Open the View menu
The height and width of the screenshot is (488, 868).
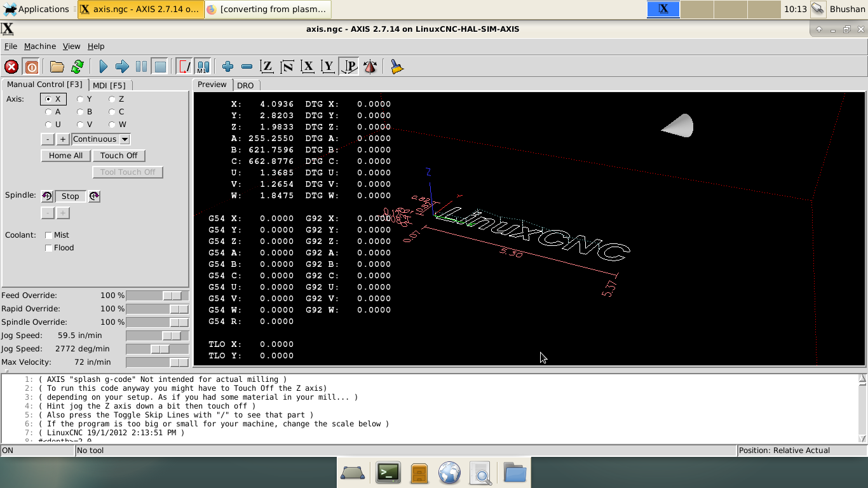tap(71, 46)
